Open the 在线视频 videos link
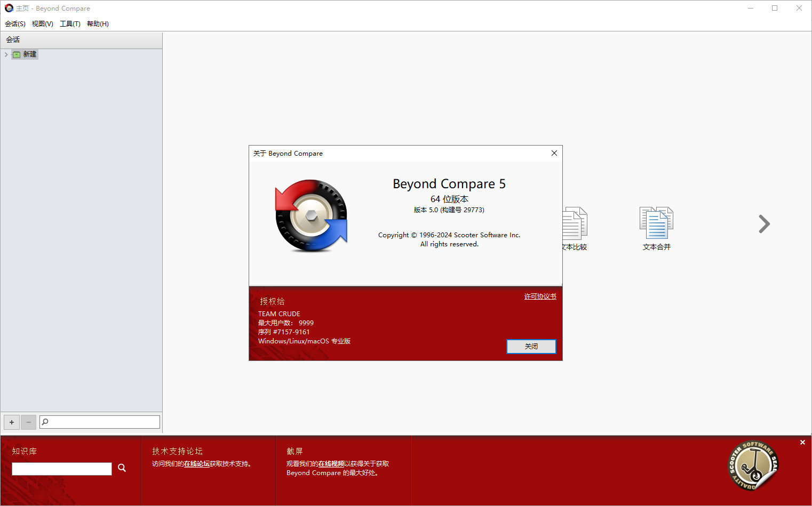The height and width of the screenshot is (506, 812). tap(331, 463)
